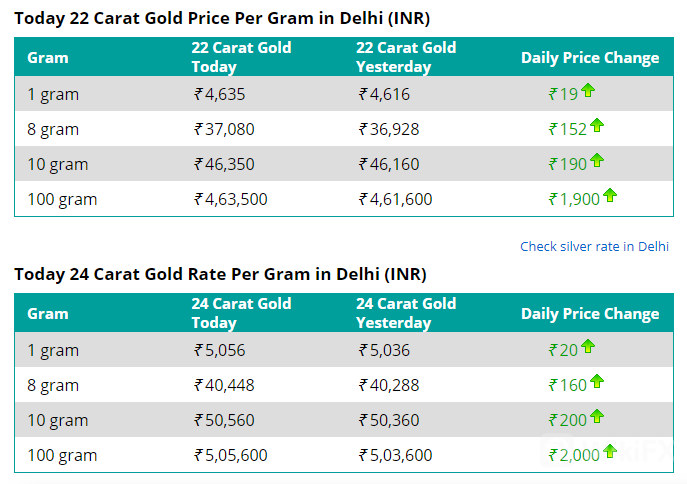Screen dimensions: 687x484
Task: Click Daily Price Change header in 22 carat table
Action: [590, 58]
